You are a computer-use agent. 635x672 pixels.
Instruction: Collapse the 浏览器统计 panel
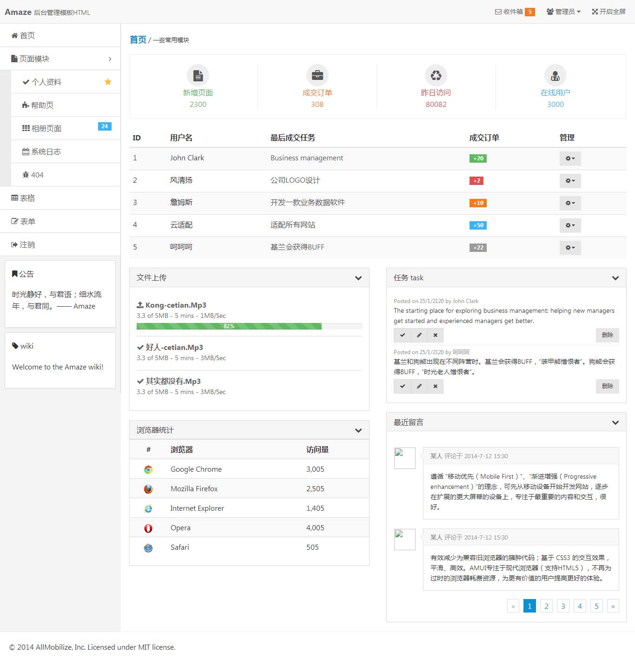click(358, 430)
